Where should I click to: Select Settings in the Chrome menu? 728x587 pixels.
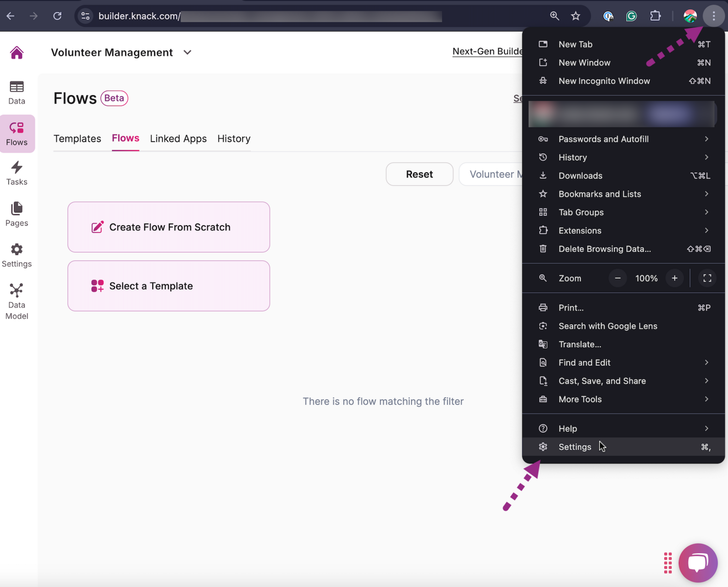click(575, 447)
